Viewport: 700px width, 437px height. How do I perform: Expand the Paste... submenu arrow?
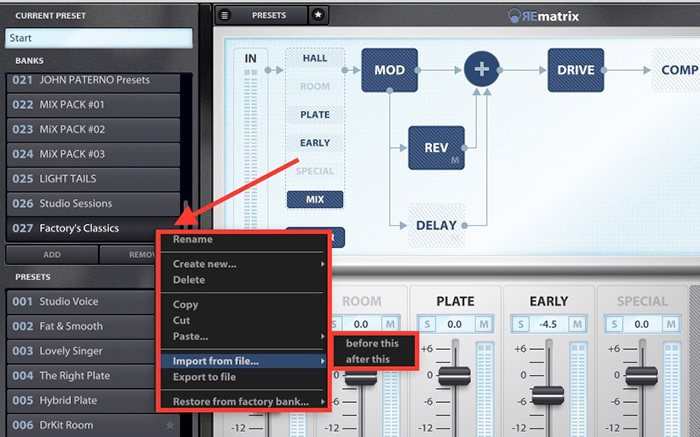(322, 336)
